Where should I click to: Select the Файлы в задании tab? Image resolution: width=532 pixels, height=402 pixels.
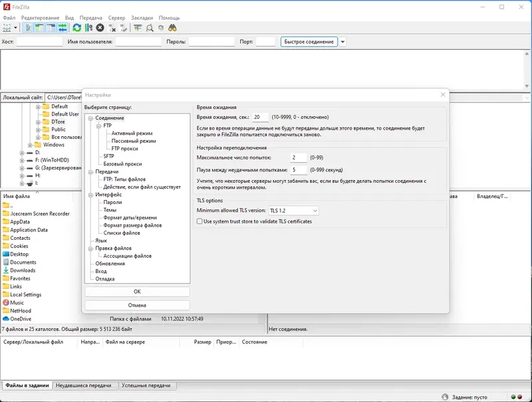(x=27, y=385)
